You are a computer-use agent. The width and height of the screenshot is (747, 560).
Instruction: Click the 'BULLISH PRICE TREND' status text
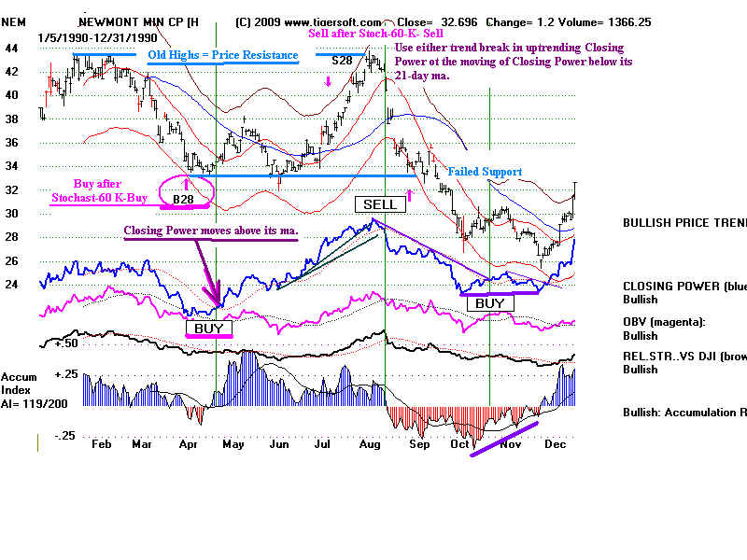684,222
